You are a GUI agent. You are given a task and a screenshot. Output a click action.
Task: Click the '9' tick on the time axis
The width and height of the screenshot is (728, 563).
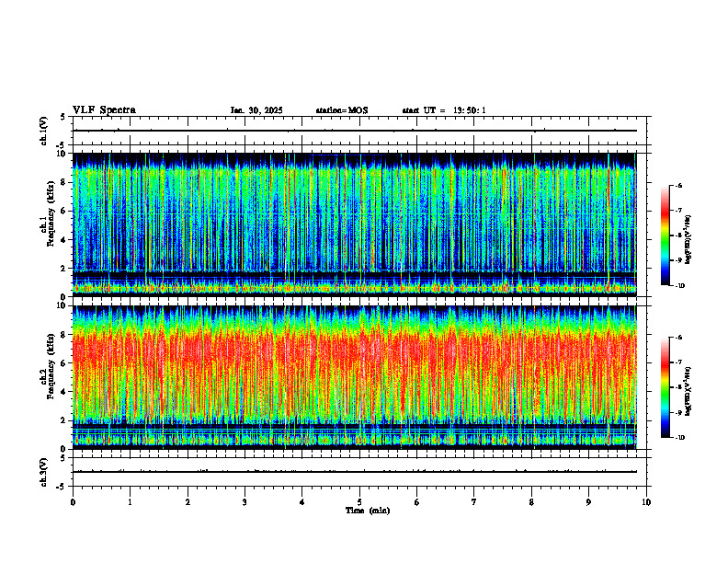pos(588,502)
